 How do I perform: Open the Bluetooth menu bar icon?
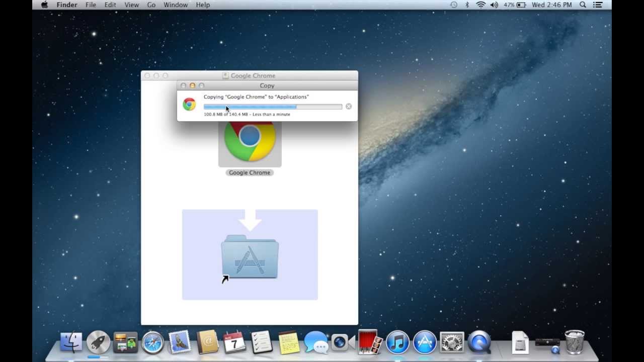tap(468, 5)
